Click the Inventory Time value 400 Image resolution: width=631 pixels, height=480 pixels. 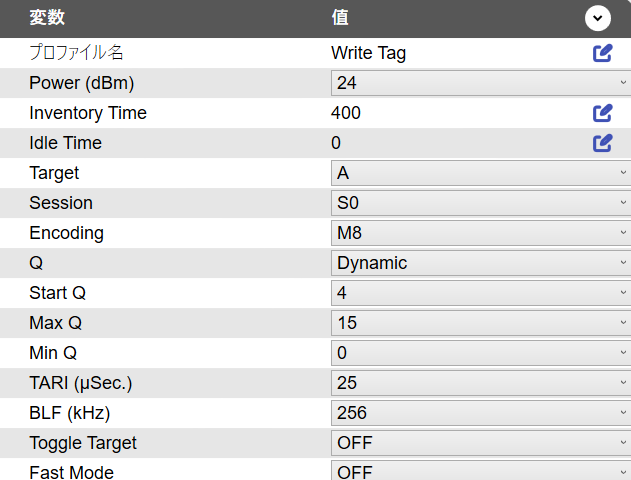pos(346,113)
